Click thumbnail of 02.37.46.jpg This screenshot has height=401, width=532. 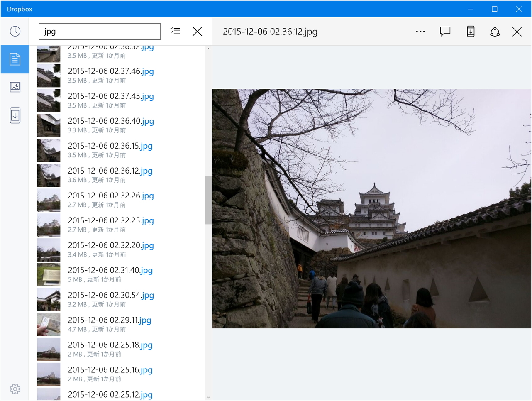click(x=49, y=76)
